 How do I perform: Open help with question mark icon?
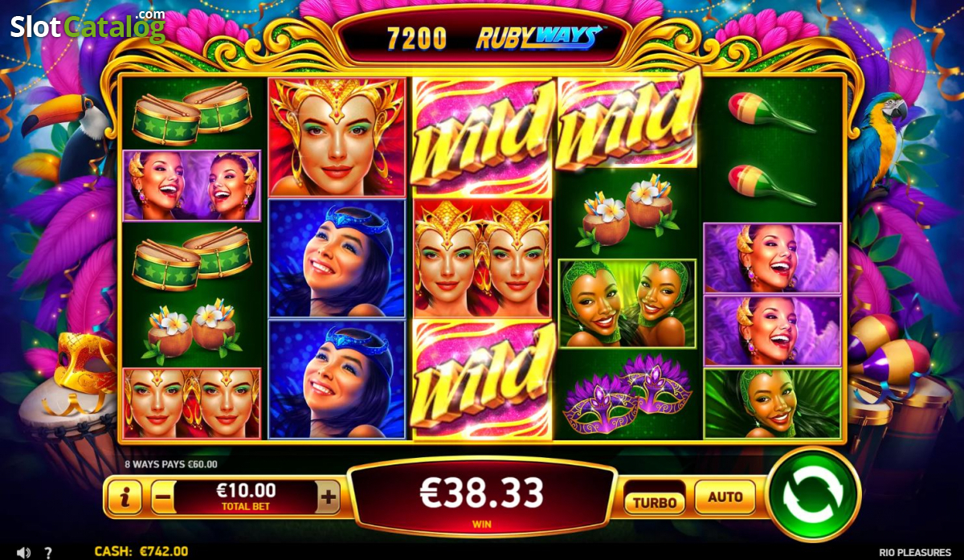point(49,552)
